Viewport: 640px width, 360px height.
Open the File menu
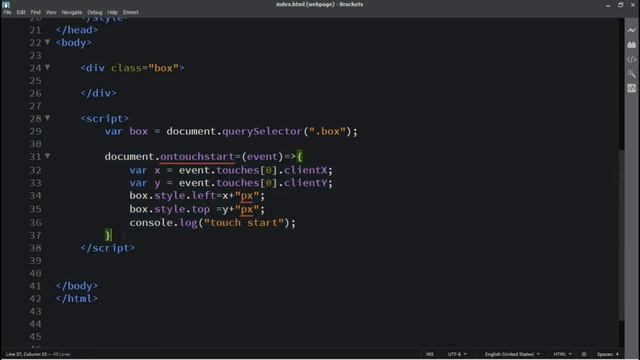[7, 12]
